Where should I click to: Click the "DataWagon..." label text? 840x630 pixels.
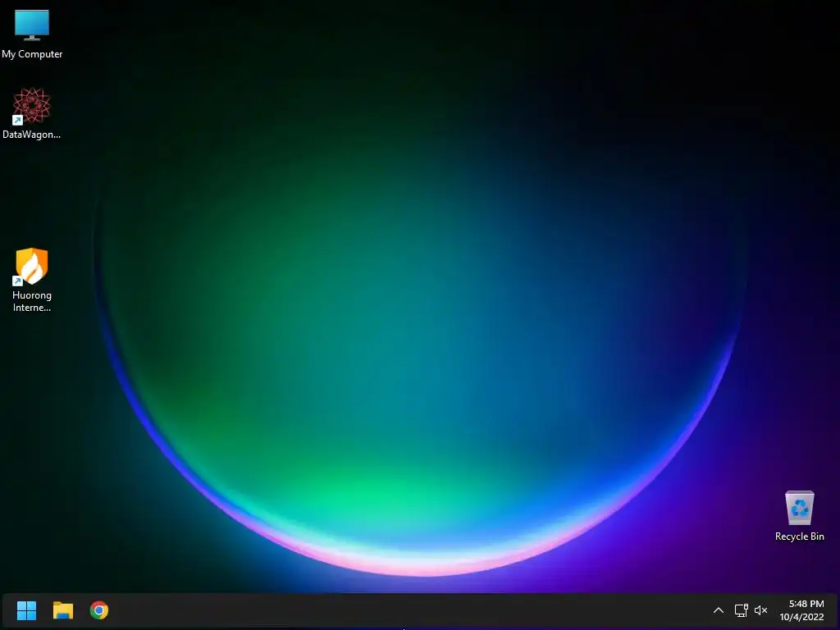(x=32, y=135)
